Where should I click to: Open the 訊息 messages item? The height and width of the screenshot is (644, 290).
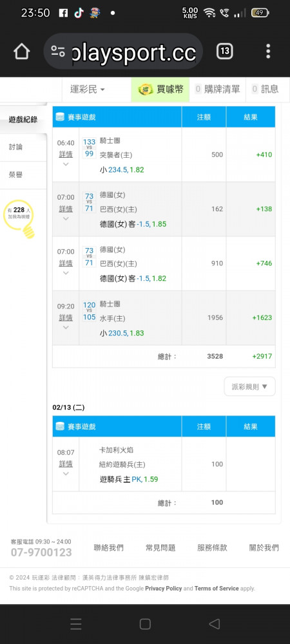pyautogui.click(x=265, y=89)
